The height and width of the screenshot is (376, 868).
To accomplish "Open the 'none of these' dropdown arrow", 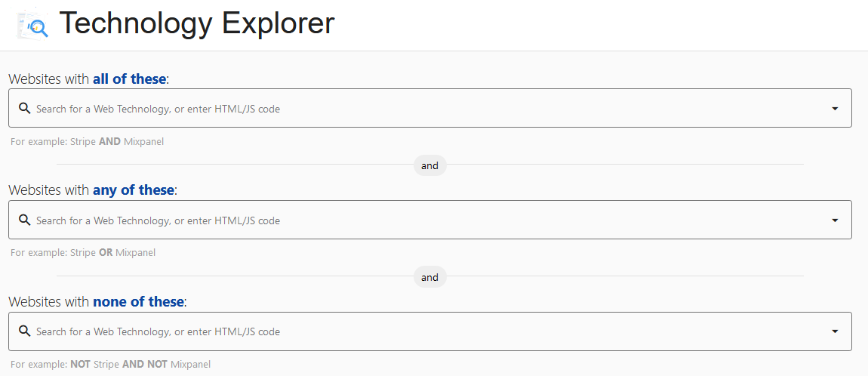I will (x=836, y=331).
